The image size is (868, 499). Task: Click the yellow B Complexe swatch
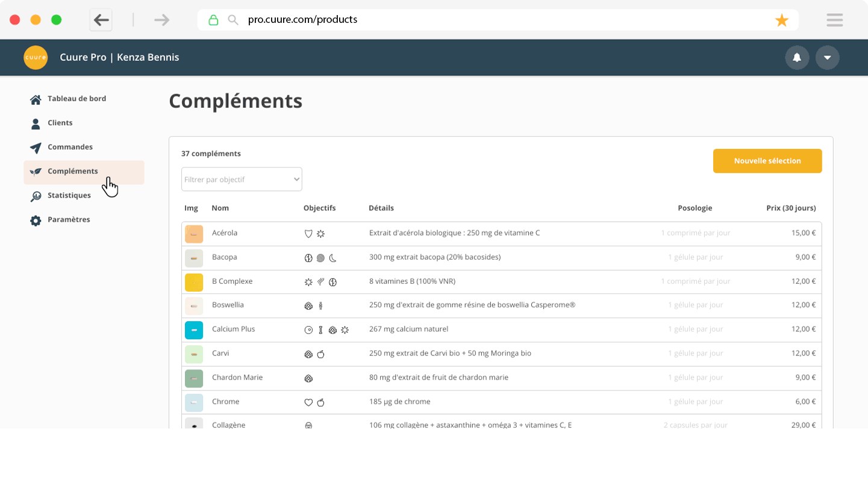pos(193,282)
